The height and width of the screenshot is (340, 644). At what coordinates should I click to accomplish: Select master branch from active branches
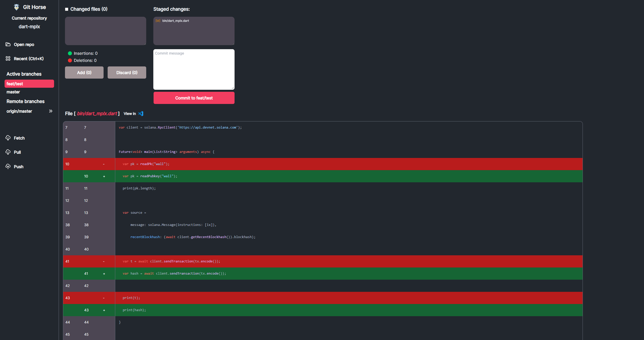click(x=13, y=92)
